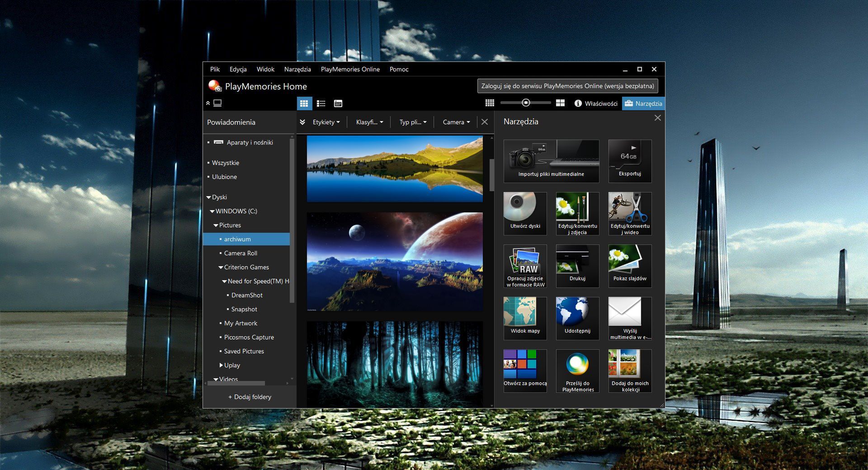Collapse the Pictures folder node
The height and width of the screenshot is (470, 868).
click(216, 226)
